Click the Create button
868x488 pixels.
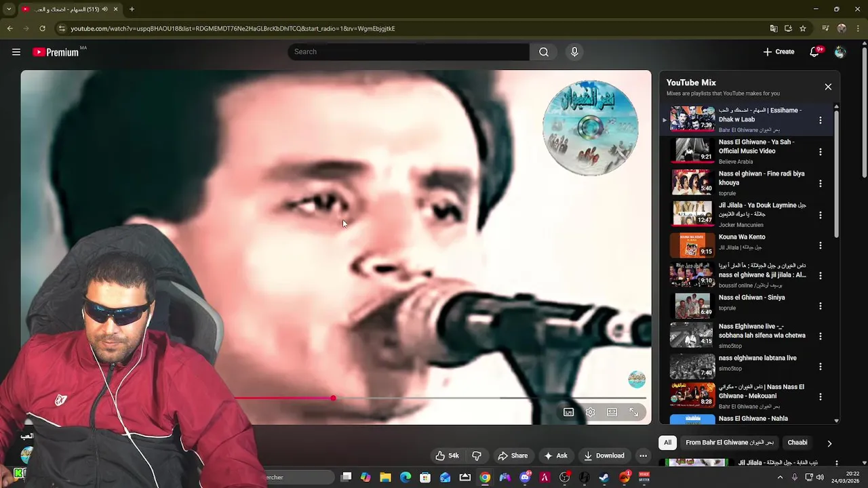click(778, 52)
